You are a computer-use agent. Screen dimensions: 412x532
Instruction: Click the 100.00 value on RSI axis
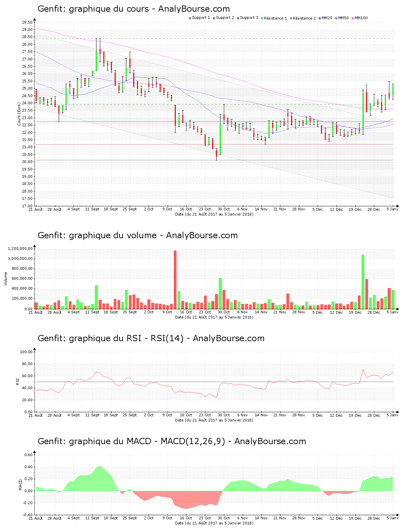[26, 352]
